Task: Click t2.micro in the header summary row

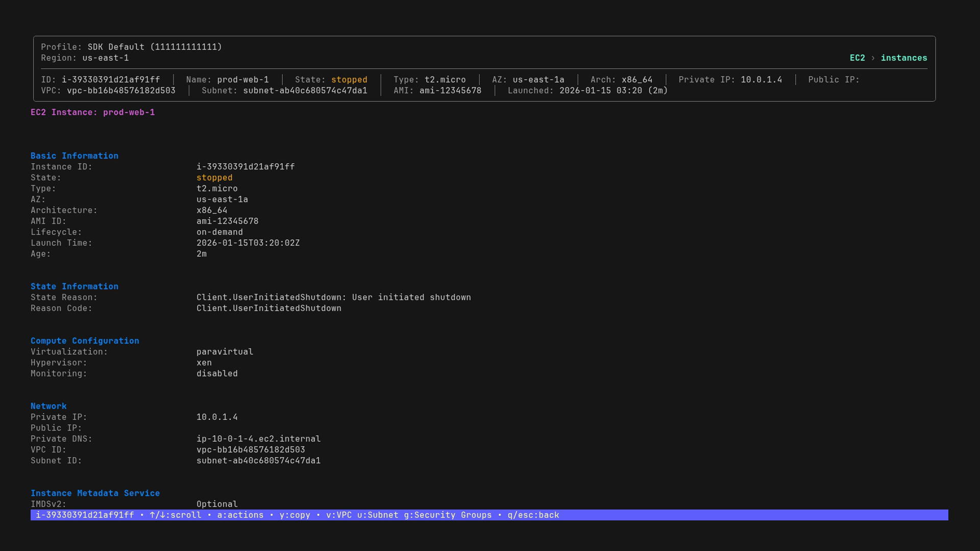Action: pyautogui.click(x=445, y=80)
